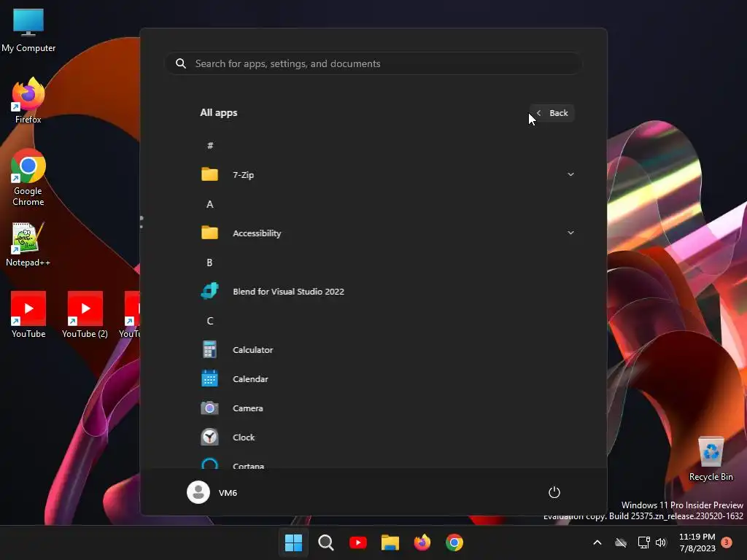Click the 'Blend for Visual Studio 2022' label
Viewport: 747px width, 560px height.
[288, 292]
